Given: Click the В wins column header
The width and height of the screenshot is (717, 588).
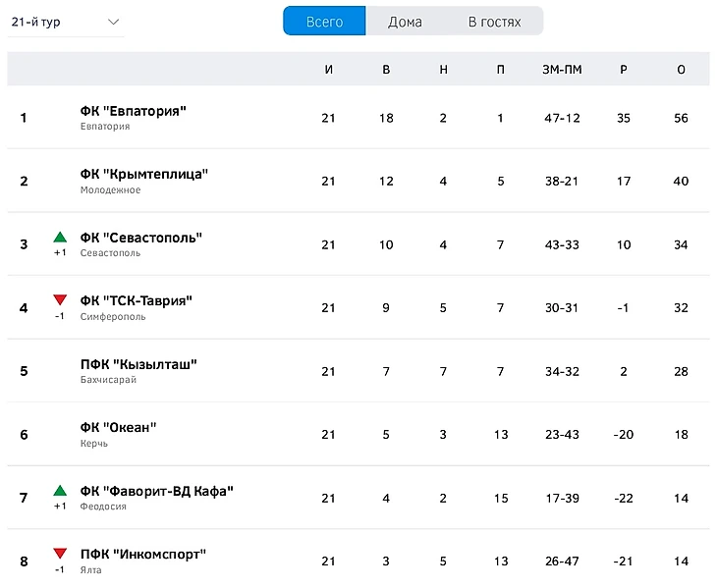Looking at the screenshot, I should click(x=386, y=69).
